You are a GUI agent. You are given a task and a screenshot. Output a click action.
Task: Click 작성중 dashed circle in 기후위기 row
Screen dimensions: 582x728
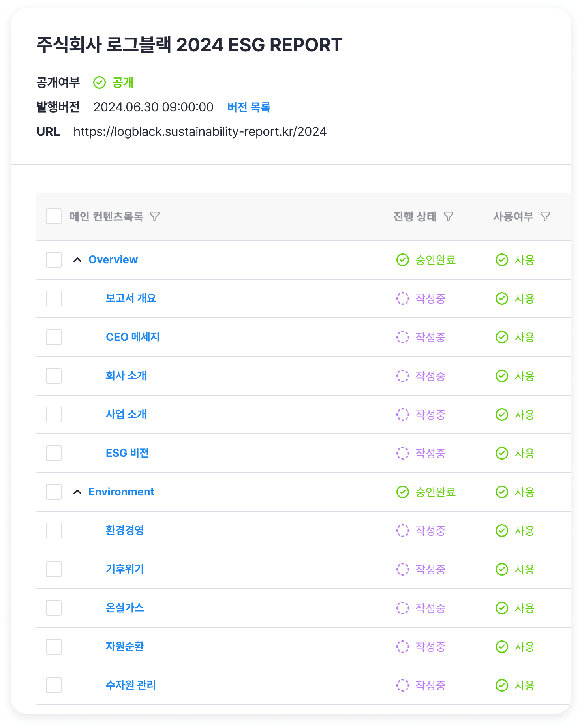tap(403, 569)
